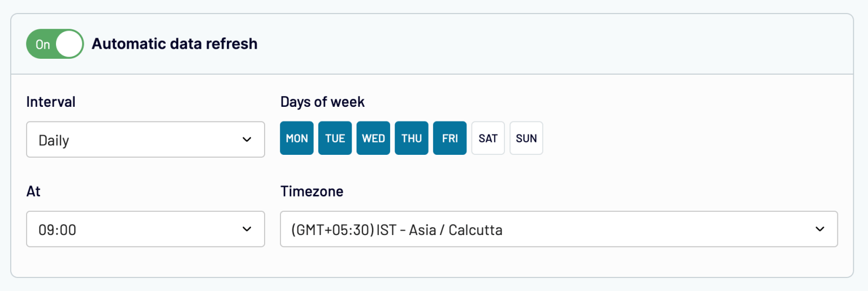
Task: Turn off the Automatic data refresh toggle
Action: [55, 44]
